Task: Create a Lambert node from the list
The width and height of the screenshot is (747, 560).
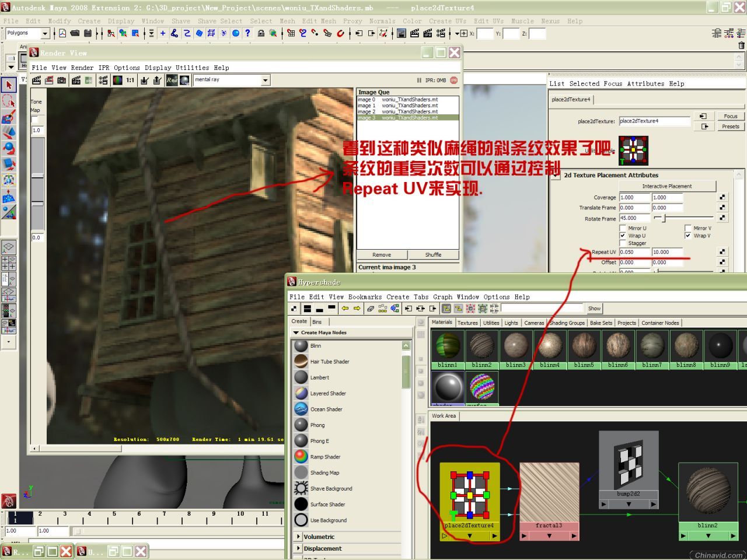Action: tap(320, 377)
